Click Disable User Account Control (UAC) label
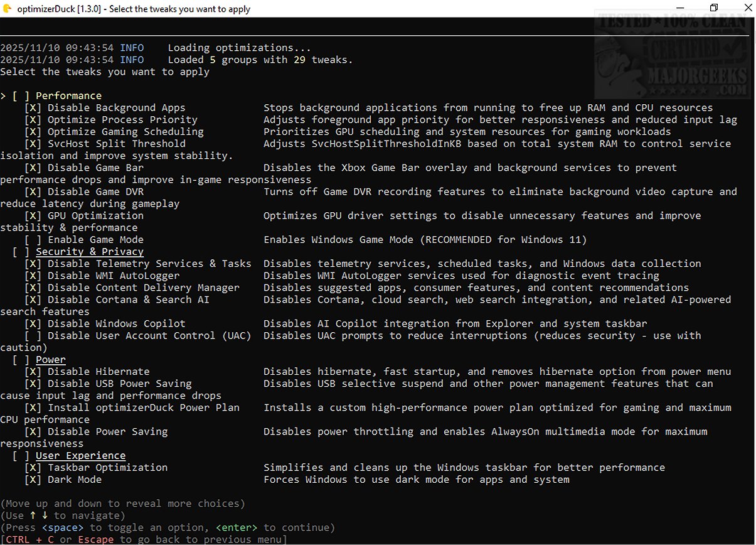Image resolution: width=756 pixels, height=545 pixels. click(x=149, y=336)
